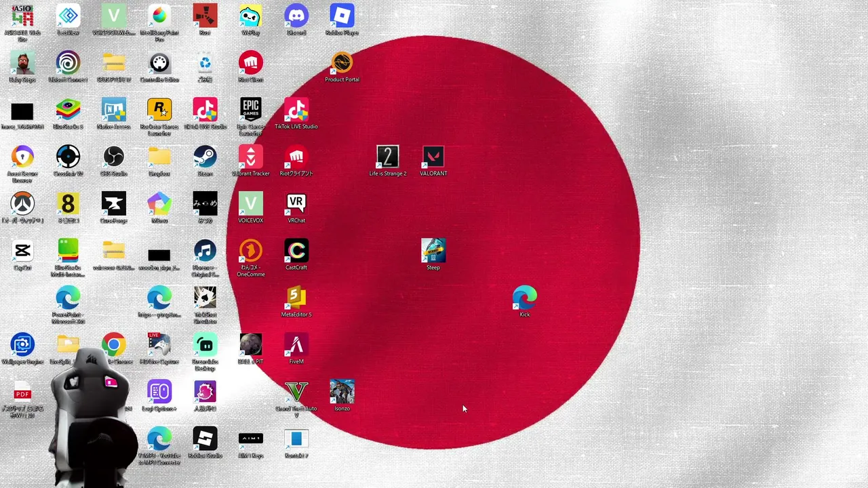Launch the BALL x PIT game icon
Image resolution: width=868 pixels, height=488 pixels.
point(250,344)
